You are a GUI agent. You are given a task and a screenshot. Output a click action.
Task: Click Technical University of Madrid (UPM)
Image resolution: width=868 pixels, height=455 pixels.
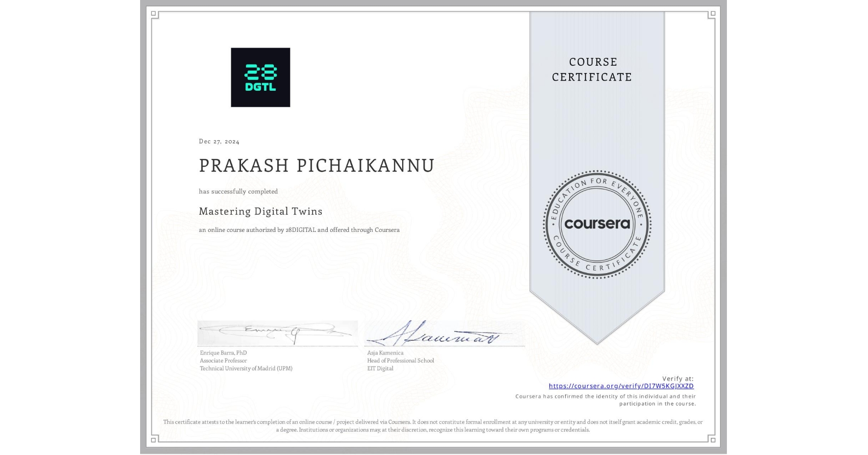point(246,368)
